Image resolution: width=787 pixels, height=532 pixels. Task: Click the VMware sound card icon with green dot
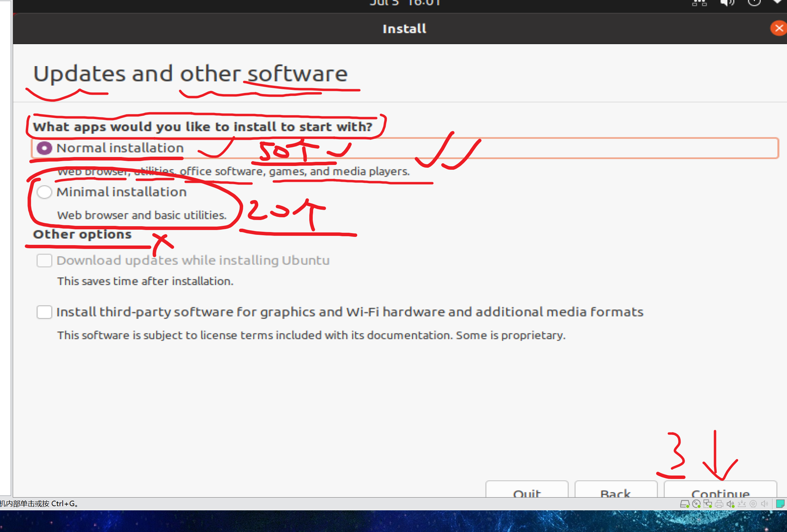[731, 504]
